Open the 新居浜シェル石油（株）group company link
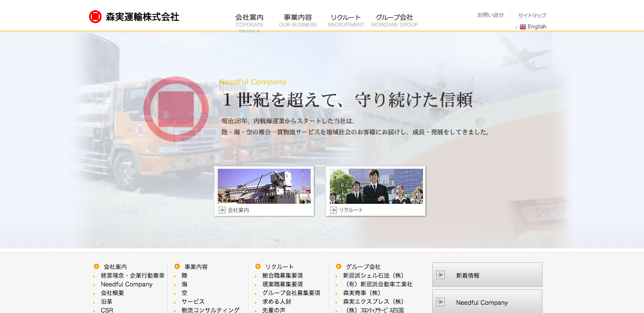The height and width of the screenshot is (313, 644). [x=375, y=275]
